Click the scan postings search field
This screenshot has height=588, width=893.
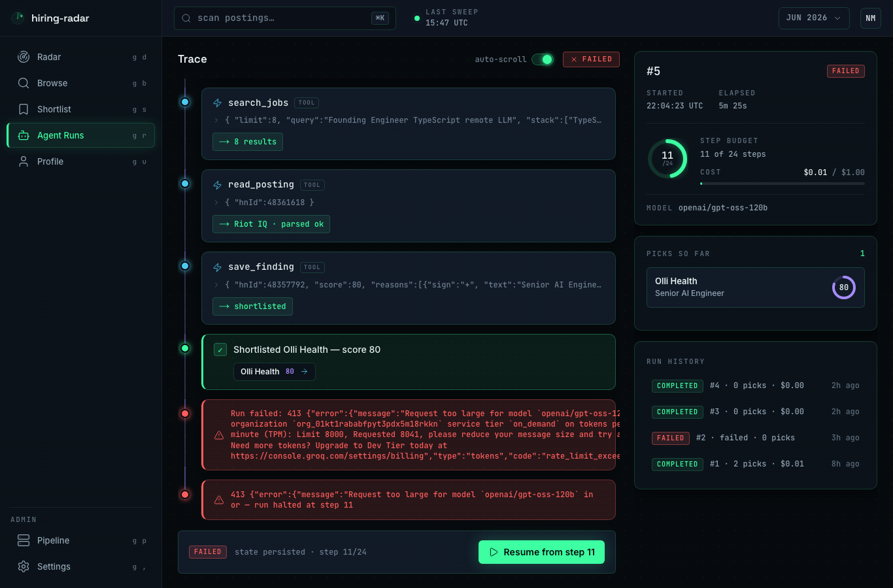pyautogui.click(x=285, y=18)
